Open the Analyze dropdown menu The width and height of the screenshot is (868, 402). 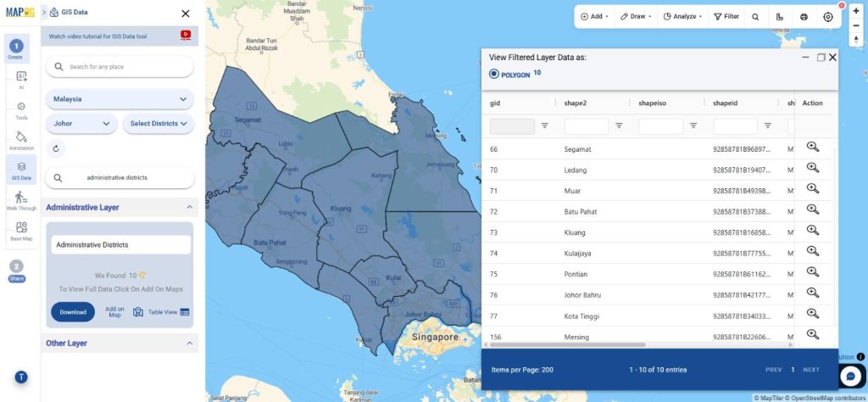point(682,17)
